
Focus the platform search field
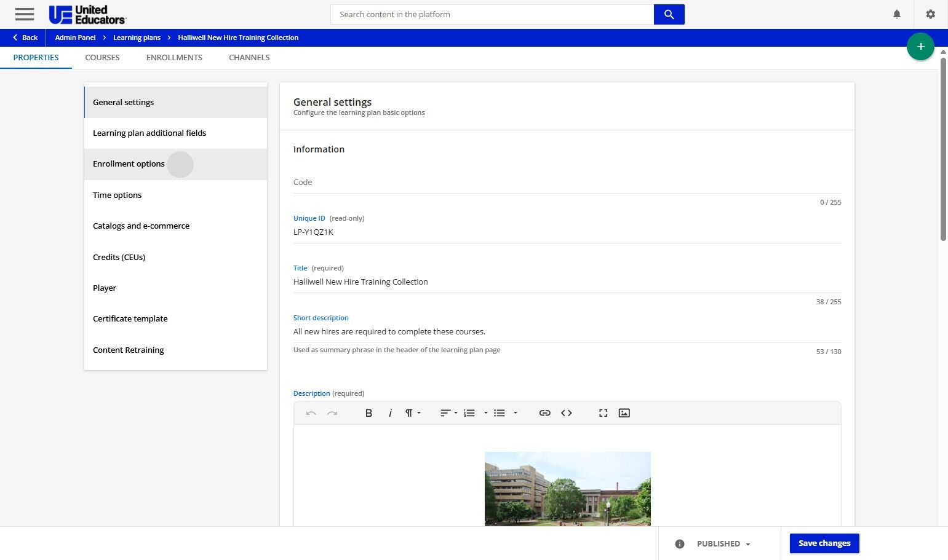(492, 14)
